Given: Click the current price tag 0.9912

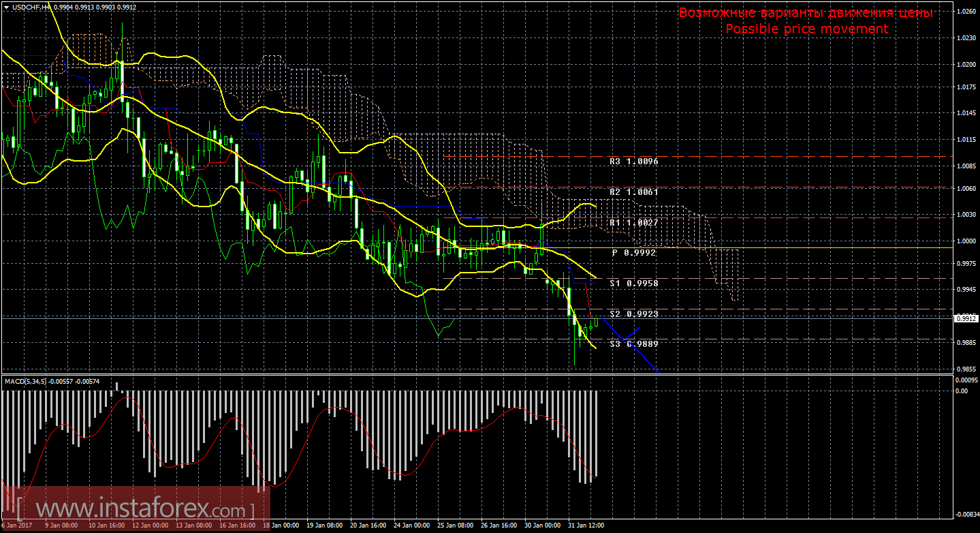Looking at the screenshot, I should (965, 318).
